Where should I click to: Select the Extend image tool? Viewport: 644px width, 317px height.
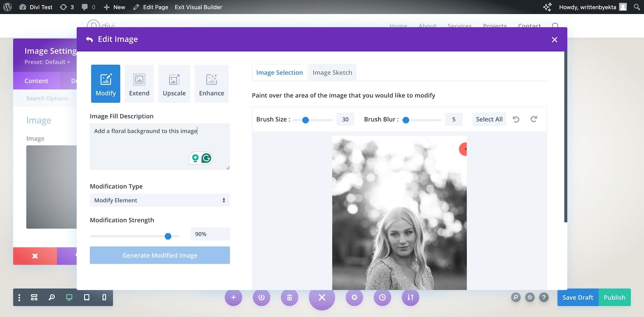point(139,83)
